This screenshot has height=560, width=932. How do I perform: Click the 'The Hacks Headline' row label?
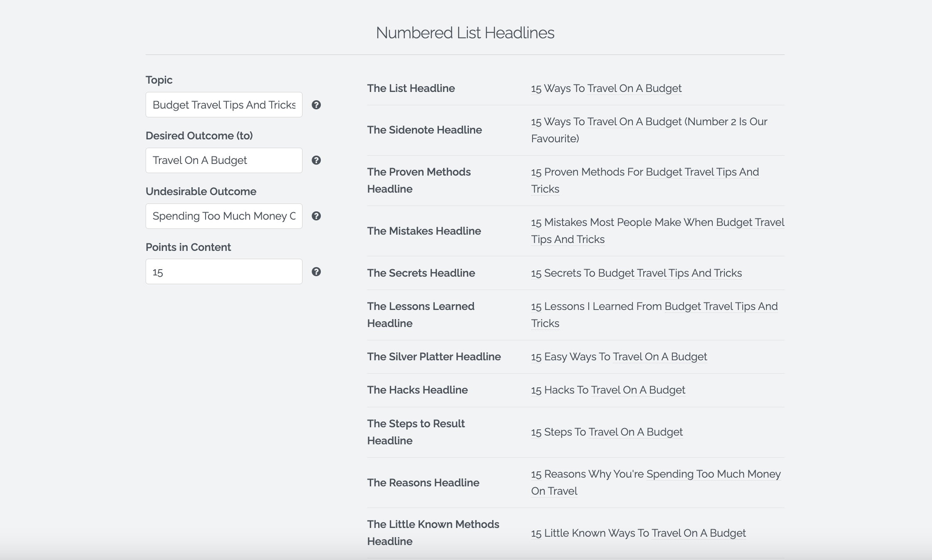tap(417, 390)
